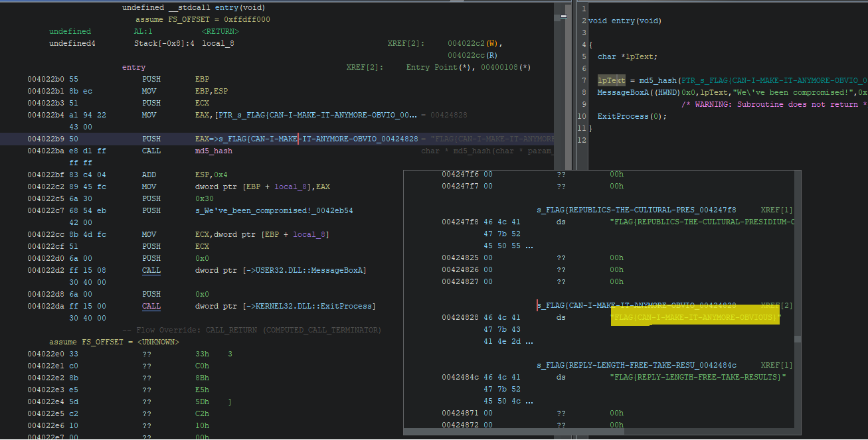Viewport: 868px width, 440px height.
Task: Select the PTR_s_FLAG operand of the MOV EAX instruction
Action: pos(306,115)
